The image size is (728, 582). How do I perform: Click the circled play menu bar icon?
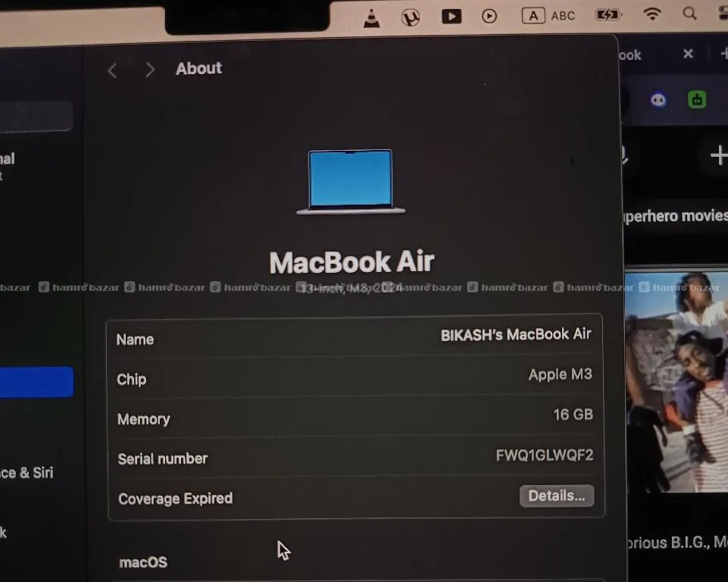coord(489,16)
